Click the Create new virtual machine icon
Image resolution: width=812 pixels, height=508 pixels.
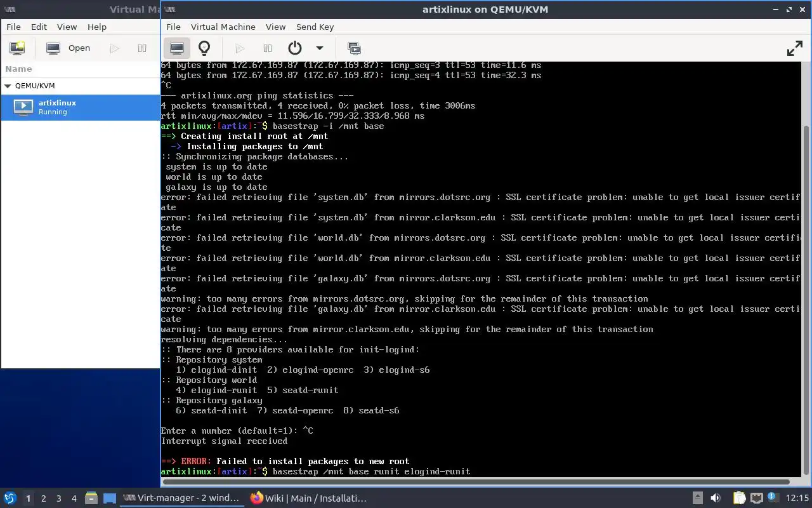click(x=17, y=48)
